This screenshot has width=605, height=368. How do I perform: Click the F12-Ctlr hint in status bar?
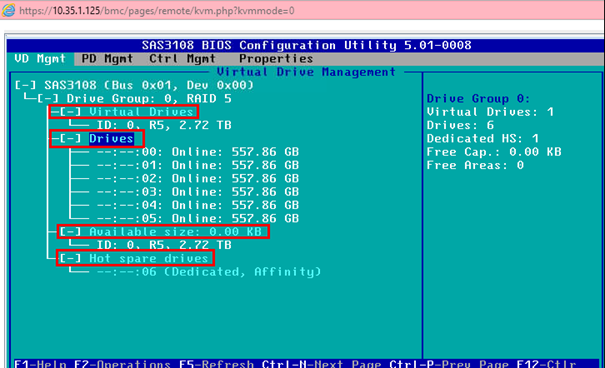point(546,364)
